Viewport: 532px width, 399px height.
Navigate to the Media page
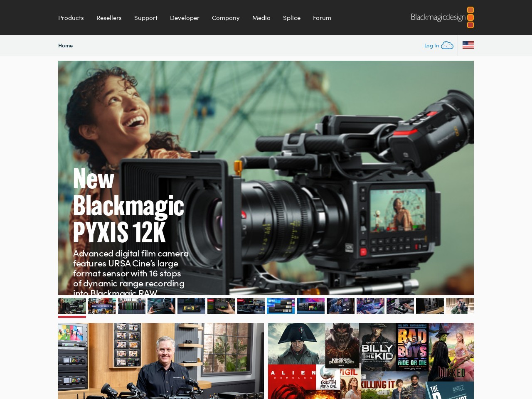point(261,17)
